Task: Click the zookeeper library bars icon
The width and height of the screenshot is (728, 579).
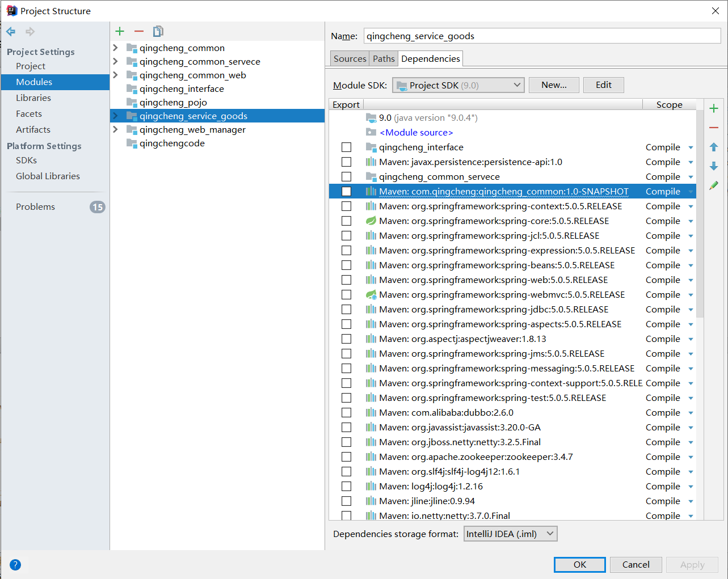Action: pyautogui.click(x=371, y=457)
